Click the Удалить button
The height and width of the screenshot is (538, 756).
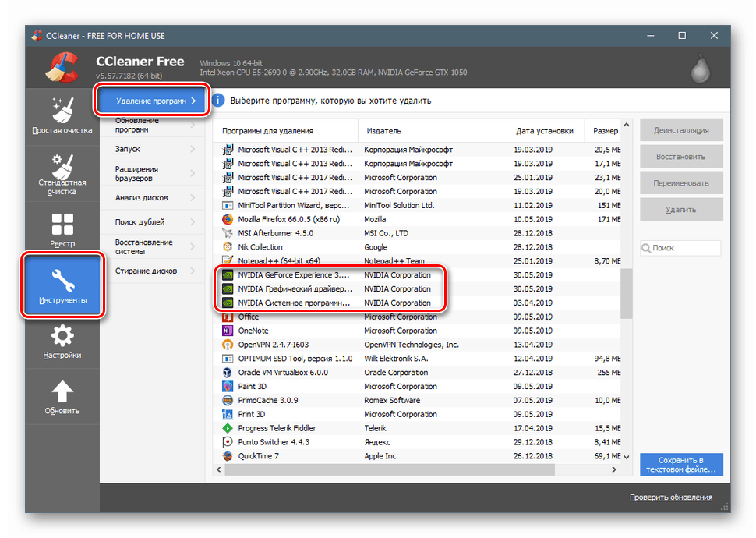click(680, 209)
